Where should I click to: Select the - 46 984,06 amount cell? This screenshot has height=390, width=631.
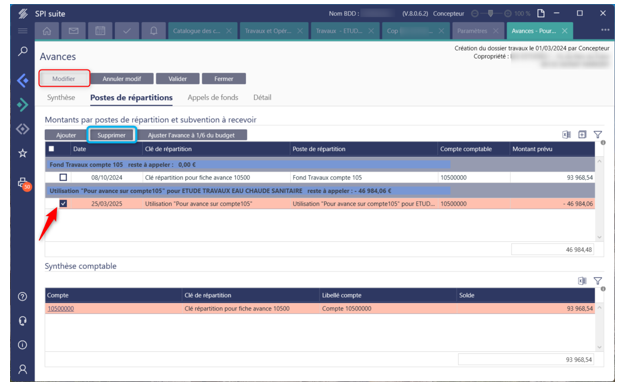point(552,204)
